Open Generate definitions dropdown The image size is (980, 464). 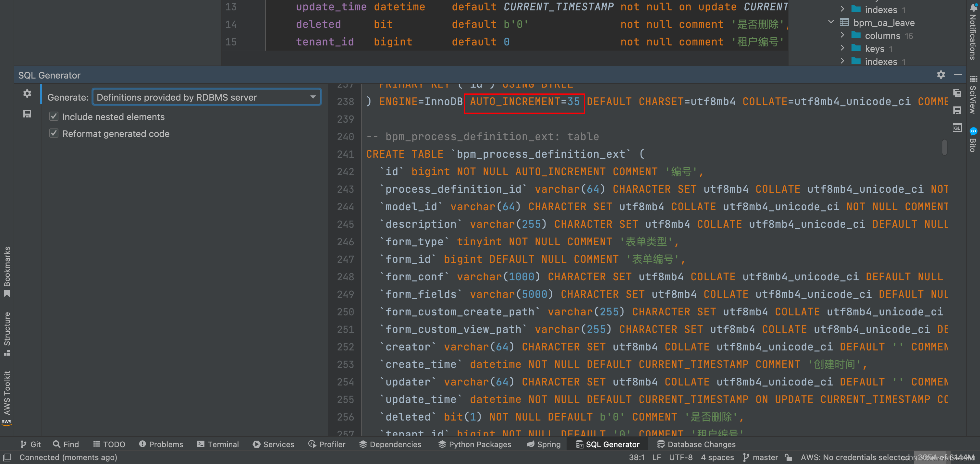207,97
